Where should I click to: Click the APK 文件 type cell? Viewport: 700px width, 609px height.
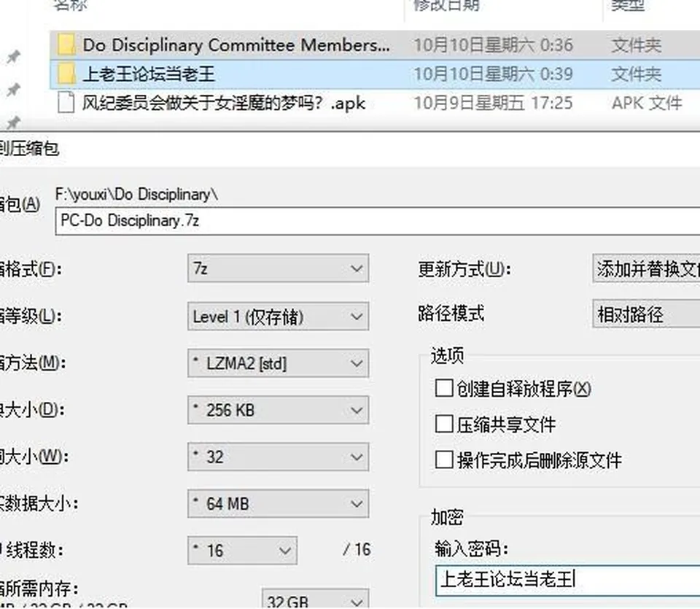click(x=647, y=103)
